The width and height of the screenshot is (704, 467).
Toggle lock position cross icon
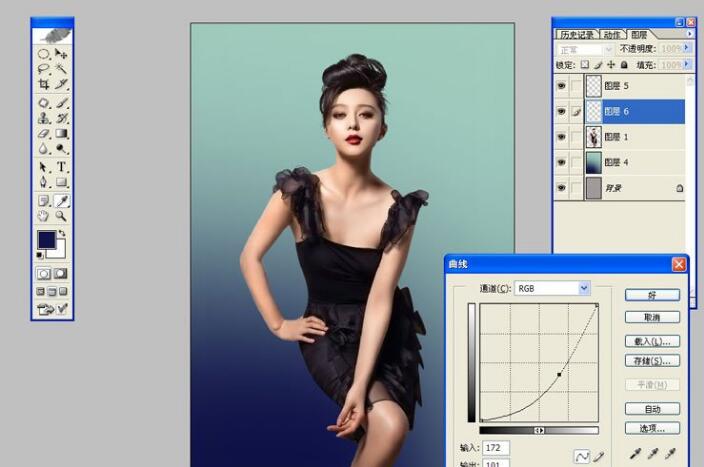(611, 65)
